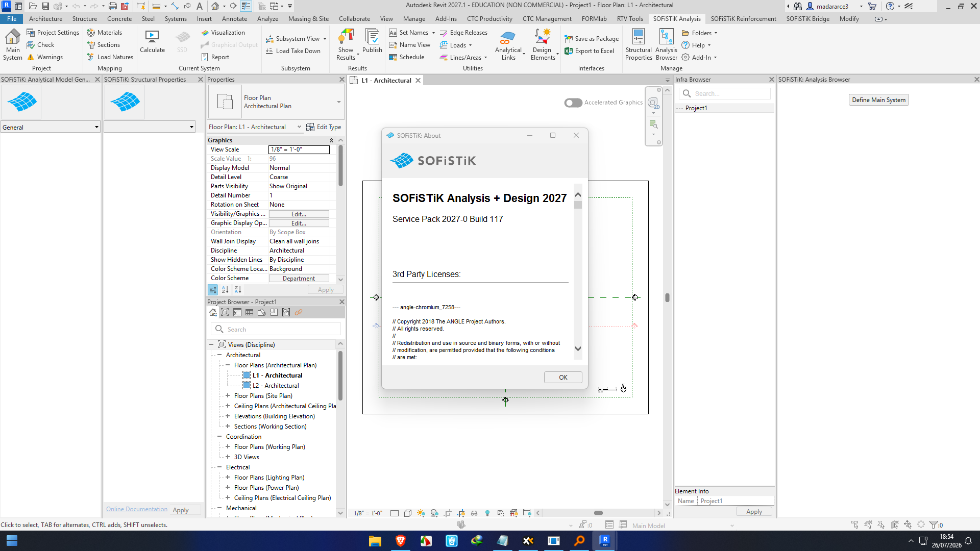Click the horizontal view scrollbar thumb

599,513
